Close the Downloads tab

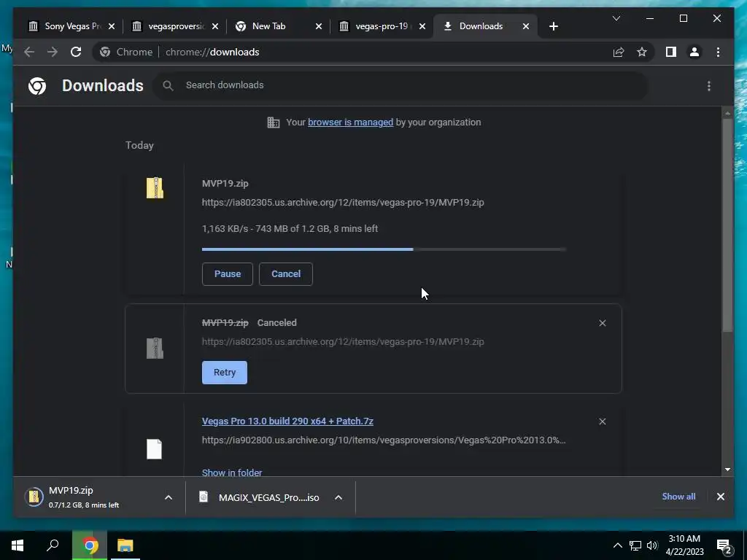(x=526, y=26)
